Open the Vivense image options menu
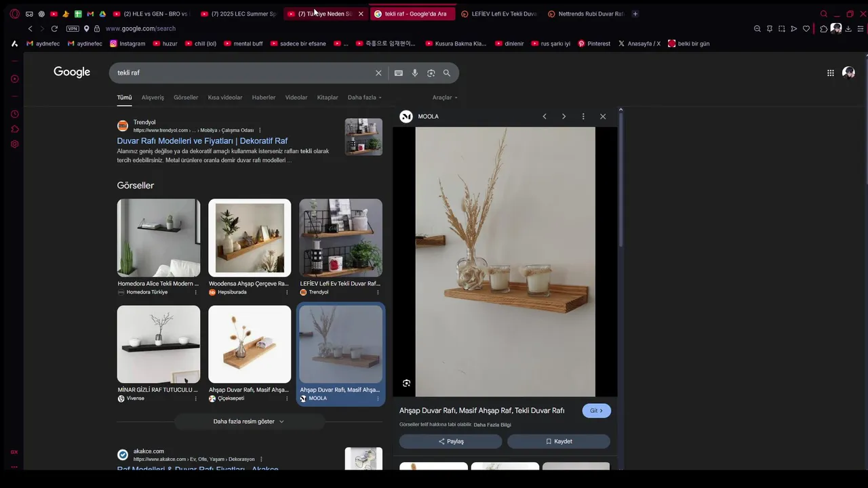This screenshot has width=868, height=488. 196,399
